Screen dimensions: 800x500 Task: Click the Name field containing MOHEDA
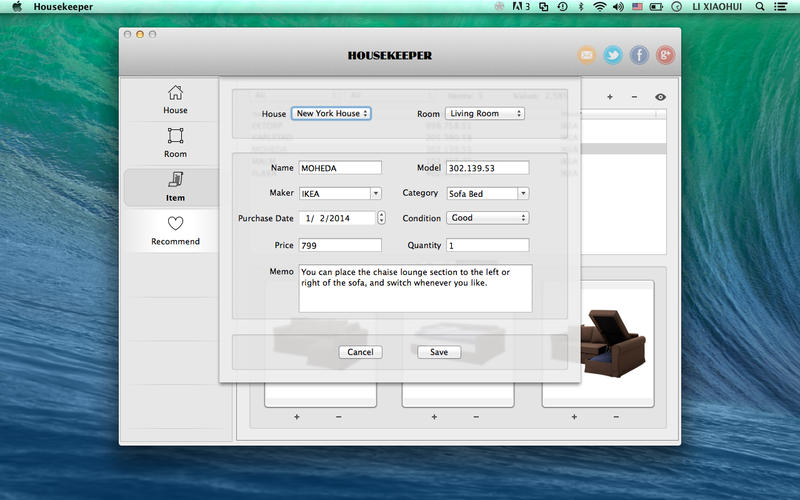click(x=340, y=168)
